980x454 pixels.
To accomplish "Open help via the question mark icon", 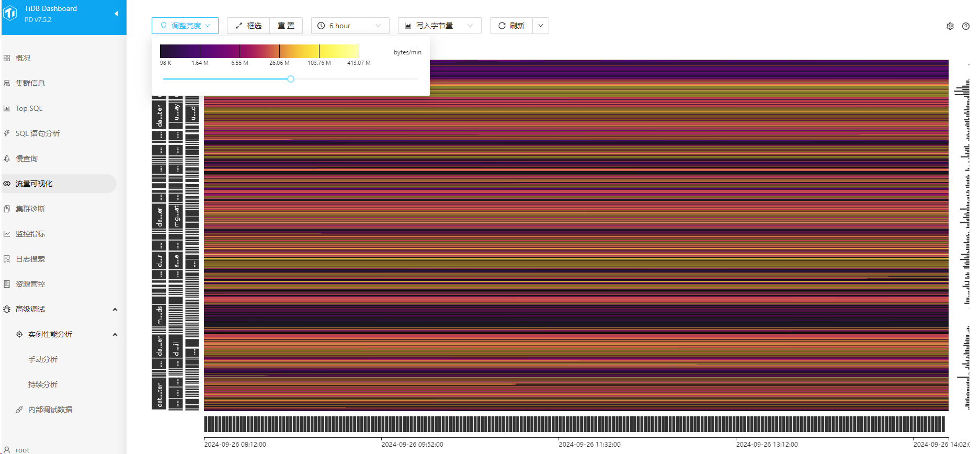I will click(x=965, y=26).
